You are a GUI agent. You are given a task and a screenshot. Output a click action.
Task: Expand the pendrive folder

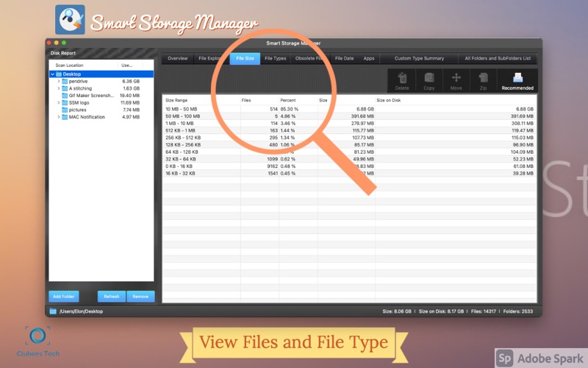pyautogui.click(x=59, y=81)
